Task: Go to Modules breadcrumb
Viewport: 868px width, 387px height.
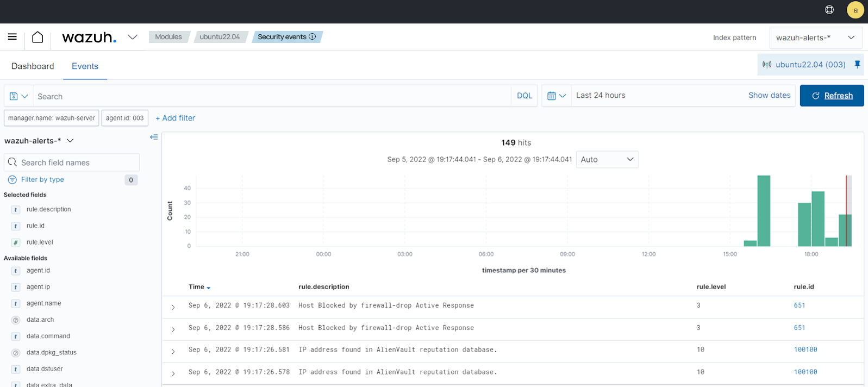Action: pyautogui.click(x=168, y=36)
